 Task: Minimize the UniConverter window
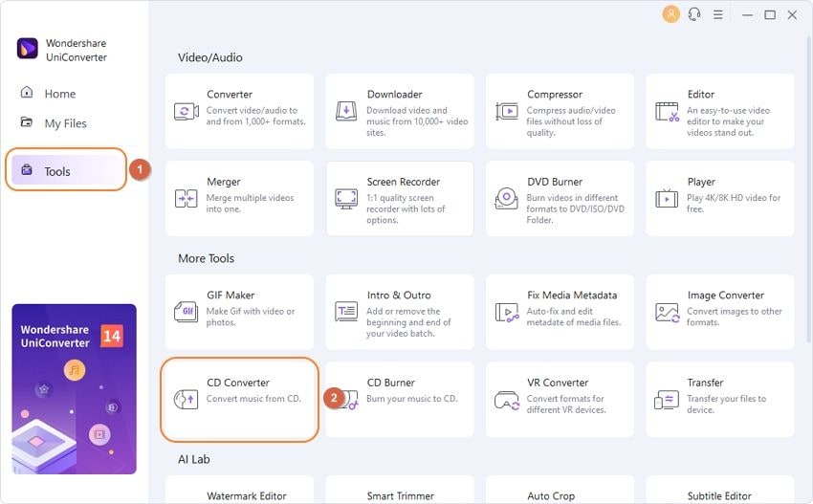pos(747,15)
